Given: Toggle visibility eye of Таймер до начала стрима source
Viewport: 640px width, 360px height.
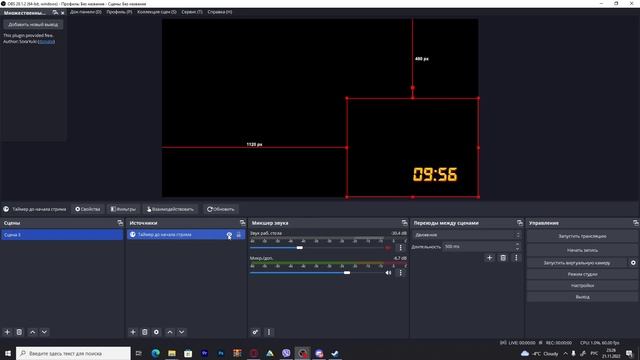Looking at the screenshot, I should pyautogui.click(x=229, y=235).
